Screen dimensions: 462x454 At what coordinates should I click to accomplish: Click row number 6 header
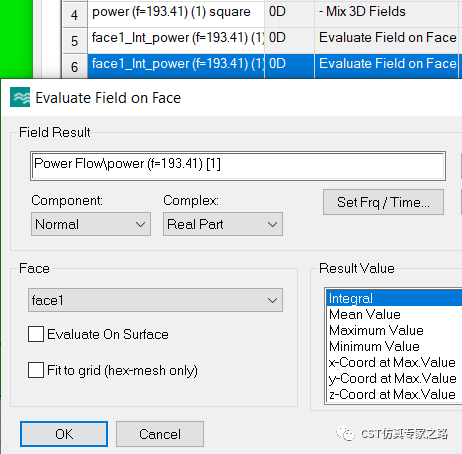[75, 67]
